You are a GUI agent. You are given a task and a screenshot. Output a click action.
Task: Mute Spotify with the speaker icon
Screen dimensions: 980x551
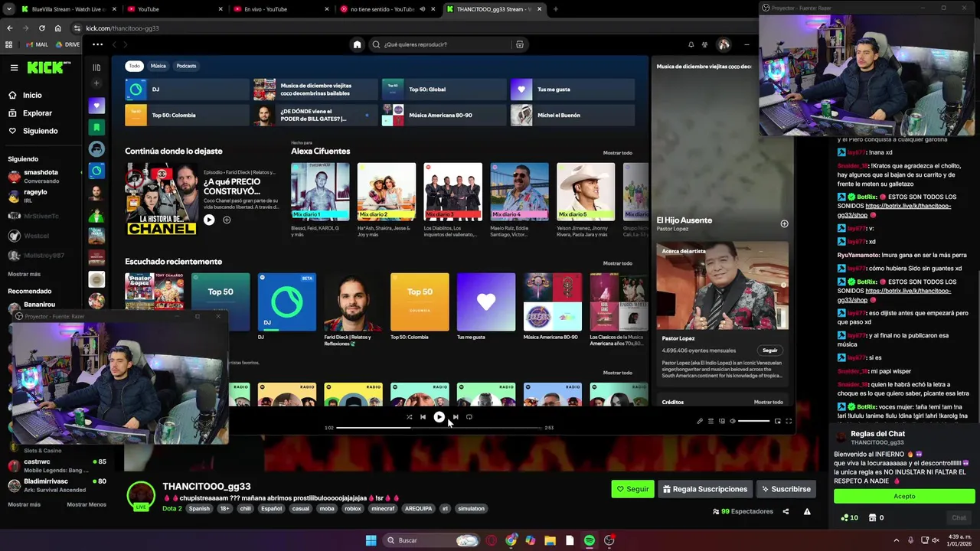(x=733, y=421)
